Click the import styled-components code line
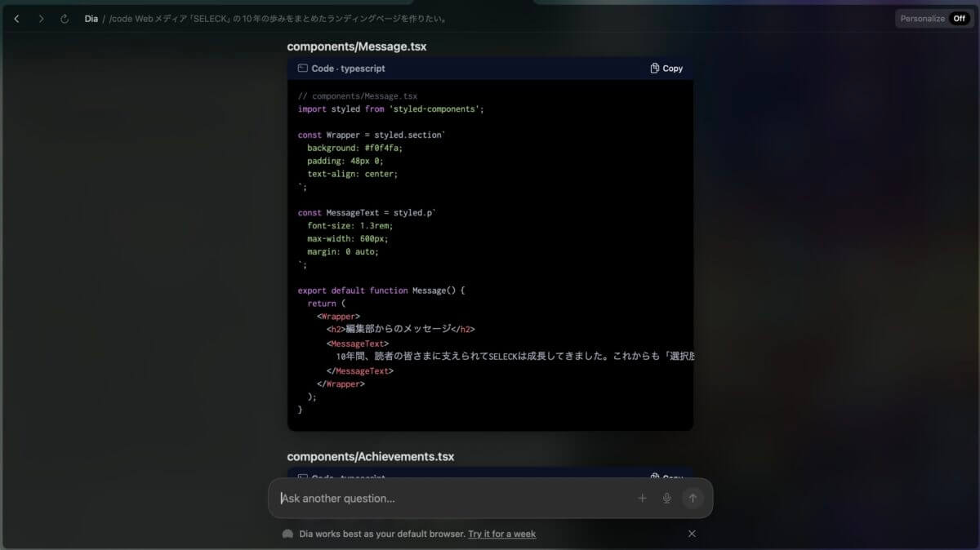 [391, 109]
